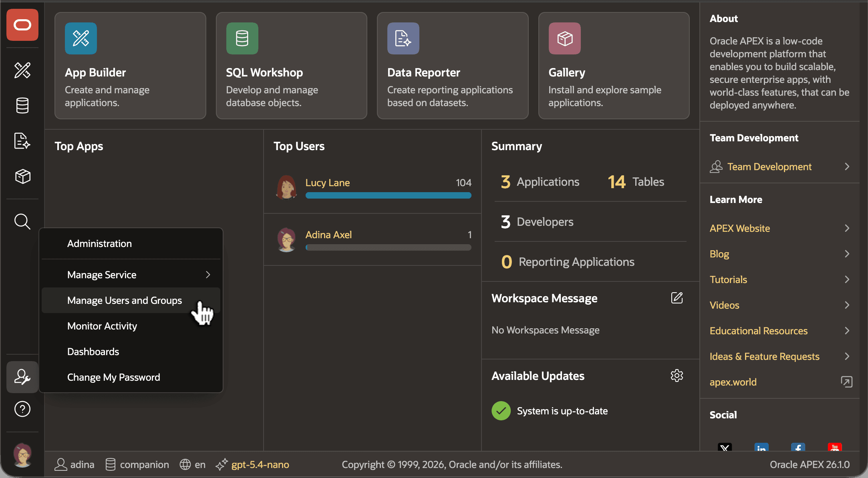Click the language 'en' status bar entry

193,464
